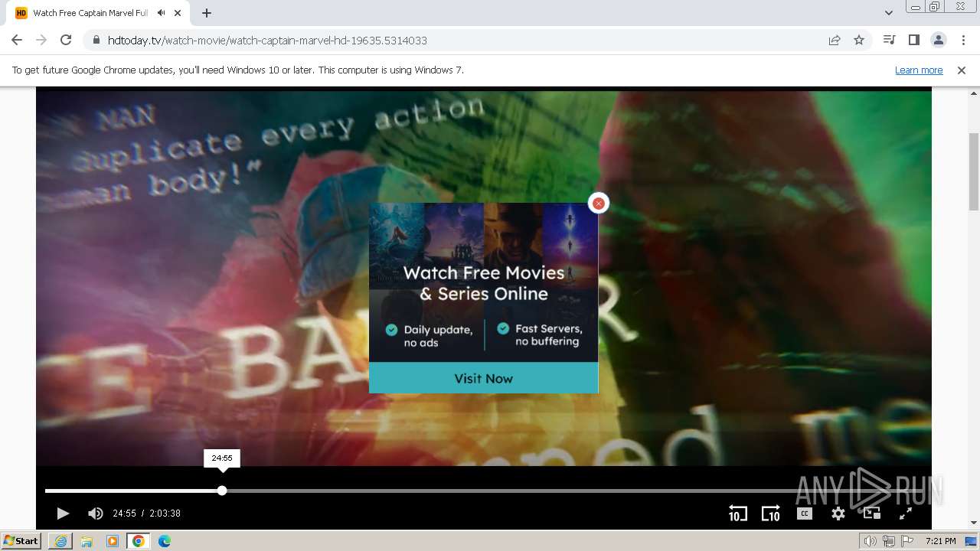Image resolution: width=980 pixels, height=551 pixels.
Task: Launch Microsoft Edge from the taskbar
Action: (x=165, y=541)
